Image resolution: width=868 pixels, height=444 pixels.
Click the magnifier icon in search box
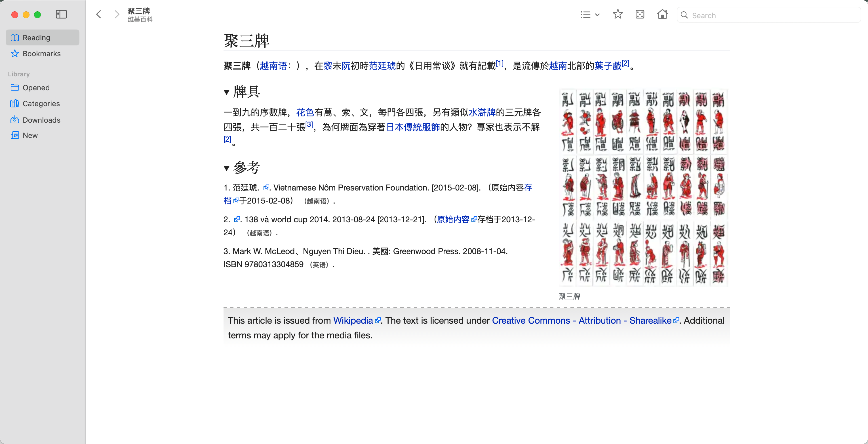point(684,15)
